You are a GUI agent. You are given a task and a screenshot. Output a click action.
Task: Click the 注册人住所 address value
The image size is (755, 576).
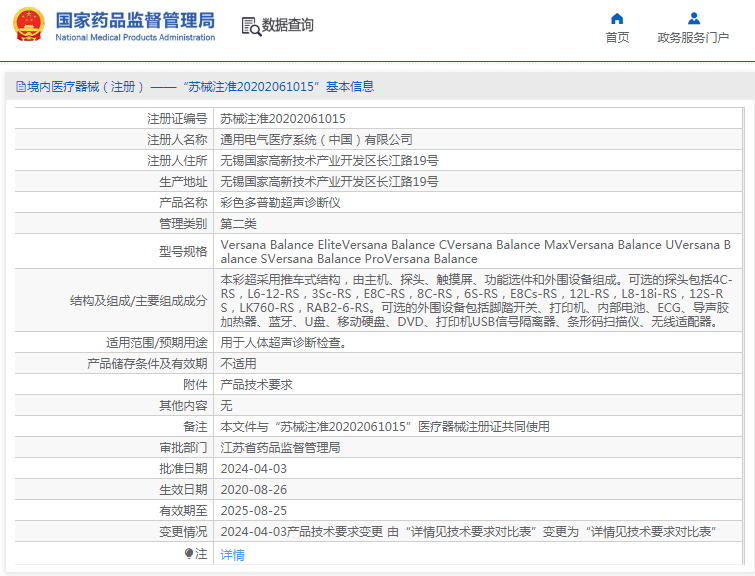pos(329,161)
